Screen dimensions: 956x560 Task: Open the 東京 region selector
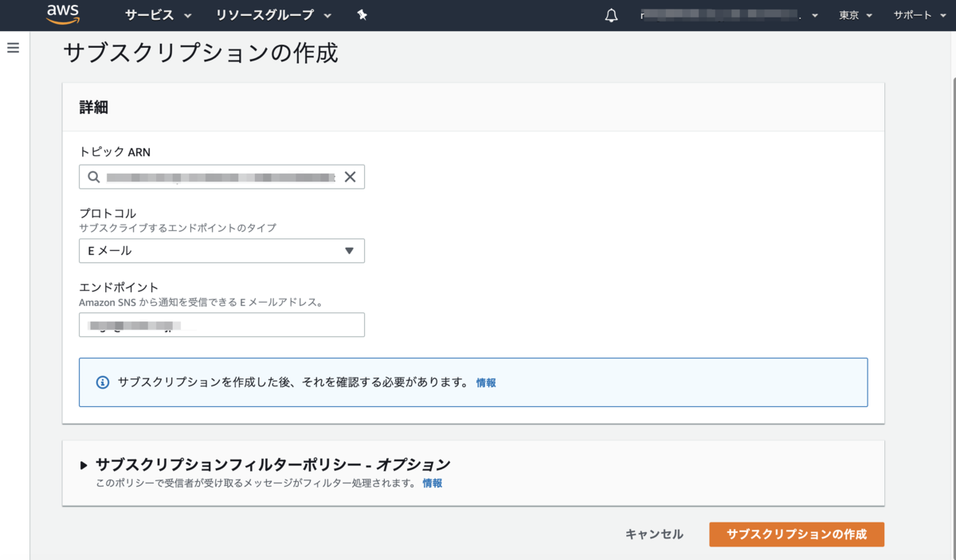click(854, 14)
